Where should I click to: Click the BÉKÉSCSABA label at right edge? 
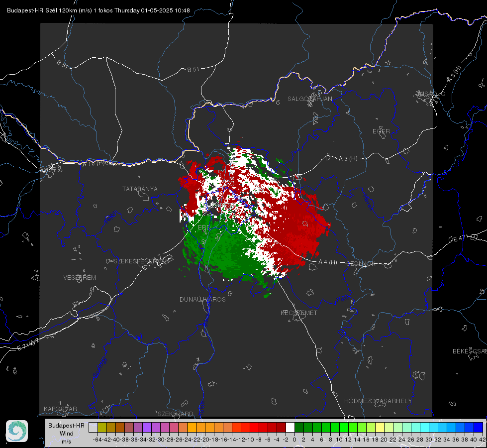coord(470,351)
